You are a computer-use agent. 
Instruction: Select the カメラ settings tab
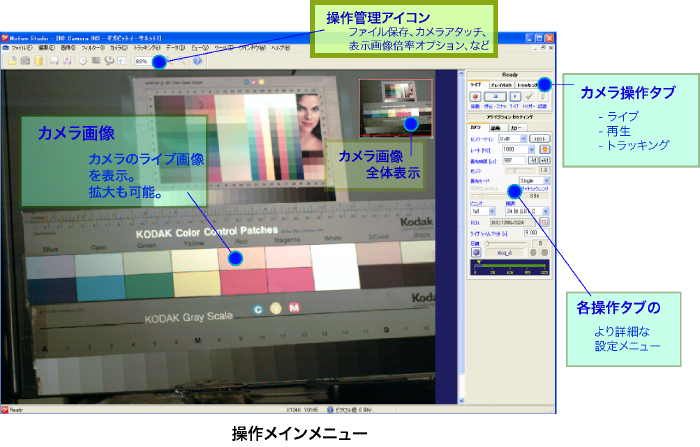click(478, 127)
